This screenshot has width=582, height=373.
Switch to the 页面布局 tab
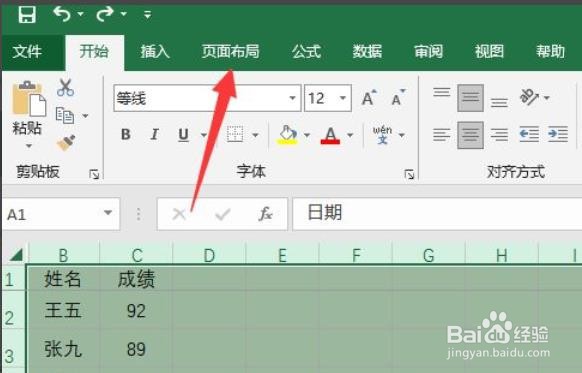[230, 51]
